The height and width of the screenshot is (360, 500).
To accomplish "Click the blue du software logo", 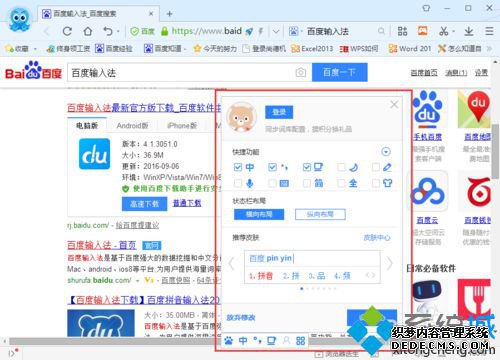I will click(94, 154).
